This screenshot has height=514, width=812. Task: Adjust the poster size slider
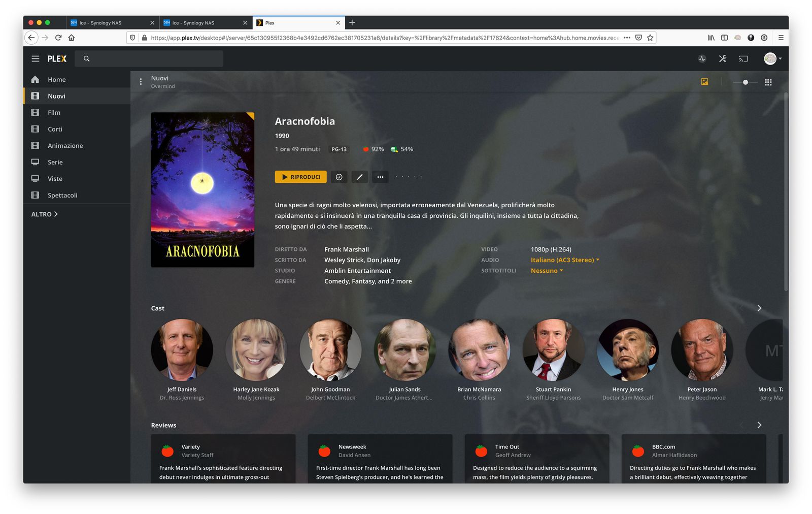(745, 82)
